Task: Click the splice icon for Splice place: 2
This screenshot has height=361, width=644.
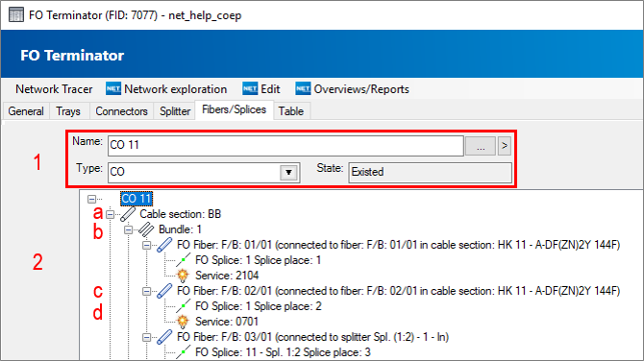Action: click(183, 306)
